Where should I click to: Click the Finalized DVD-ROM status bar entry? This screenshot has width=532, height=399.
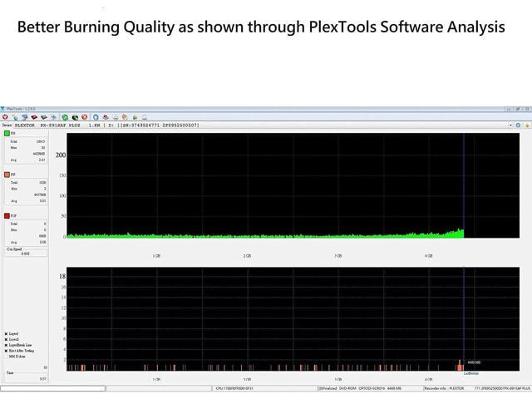click(x=360, y=388)
